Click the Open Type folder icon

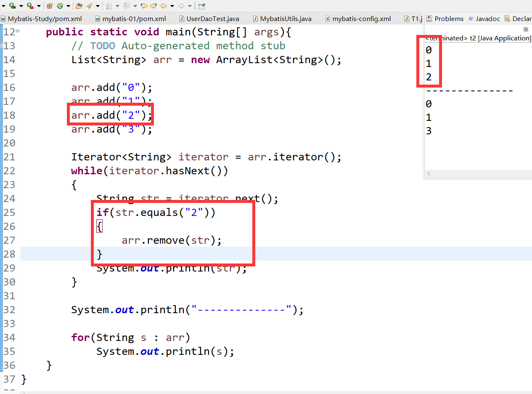coord(79,6)
